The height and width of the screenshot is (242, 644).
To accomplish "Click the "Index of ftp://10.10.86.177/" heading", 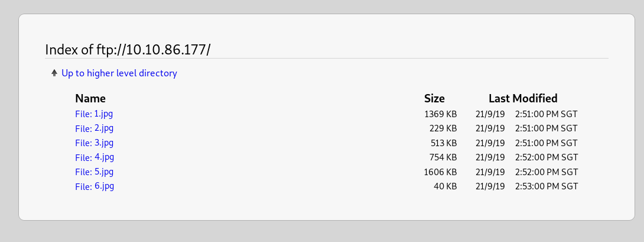I will pos(128,49).
